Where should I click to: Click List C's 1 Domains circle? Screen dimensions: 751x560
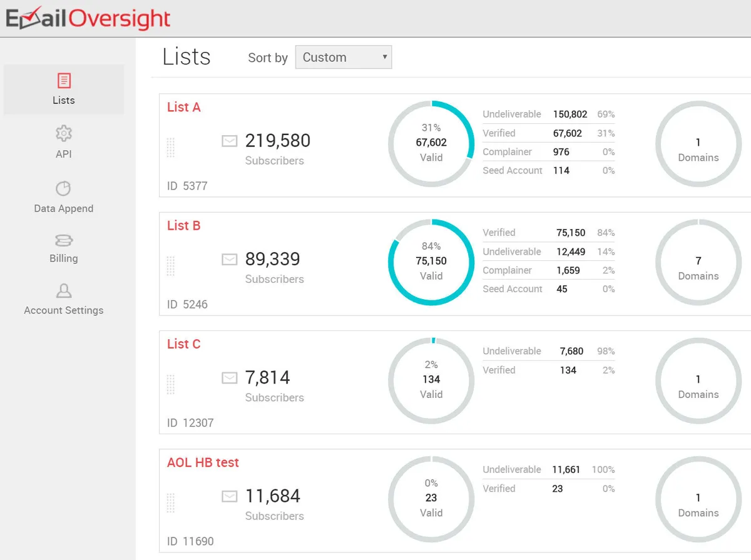tap(698, 380)
